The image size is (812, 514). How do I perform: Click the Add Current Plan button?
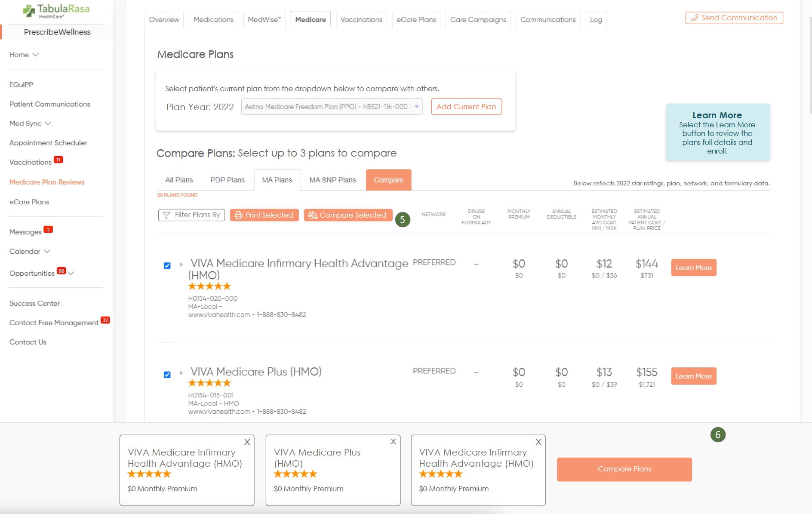point(466,107)
